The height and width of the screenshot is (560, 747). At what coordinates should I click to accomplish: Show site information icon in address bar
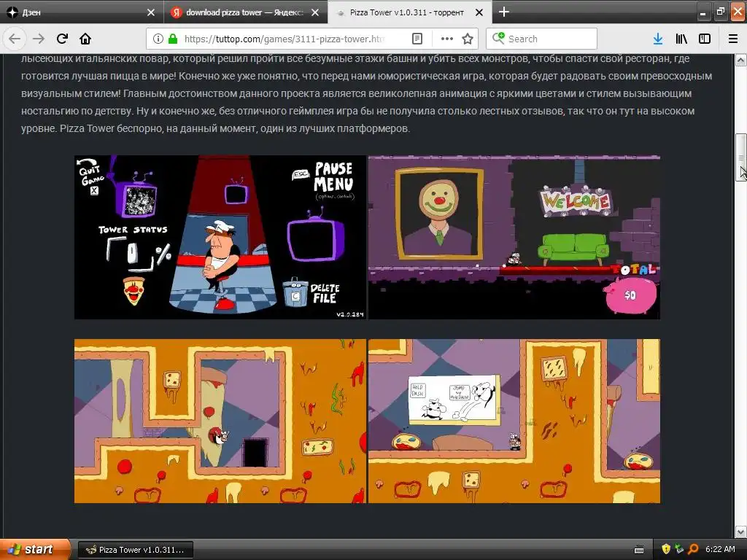(x=158, y=39)
